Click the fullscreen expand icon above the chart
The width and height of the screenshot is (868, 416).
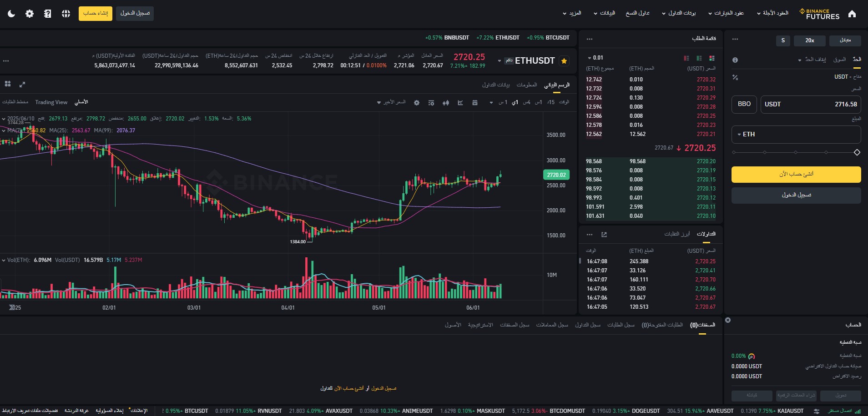click(x=22, y=85)
